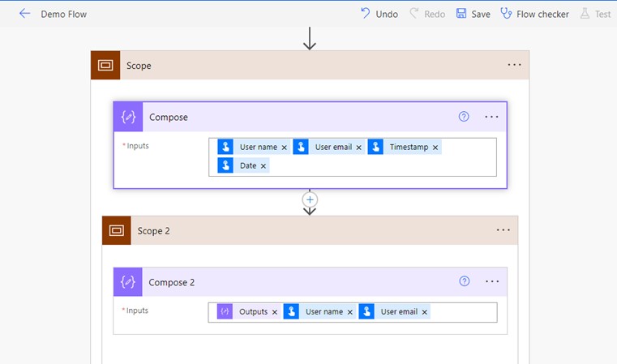Click the Test button
The height and width of the screenshot is (364, 617).
(x=595, y=14)
